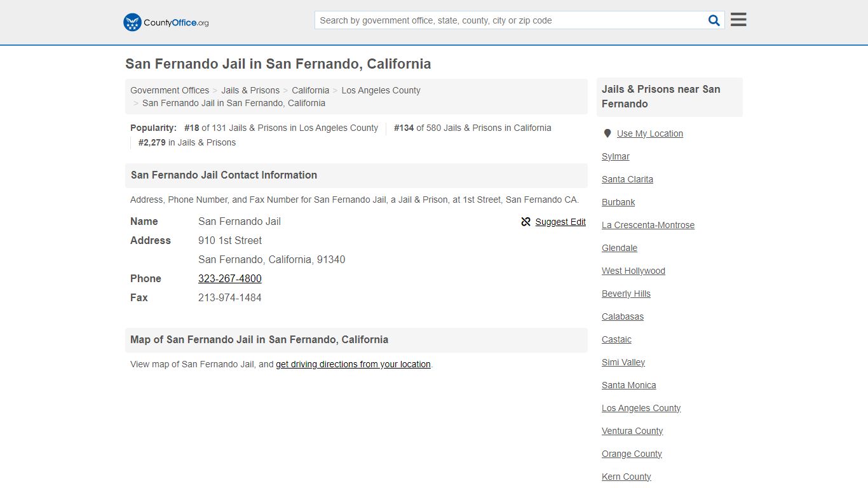The width and height of the screenshot is (868, 488).
Task: Click get driving directions from your location
Action: (353, 364)
